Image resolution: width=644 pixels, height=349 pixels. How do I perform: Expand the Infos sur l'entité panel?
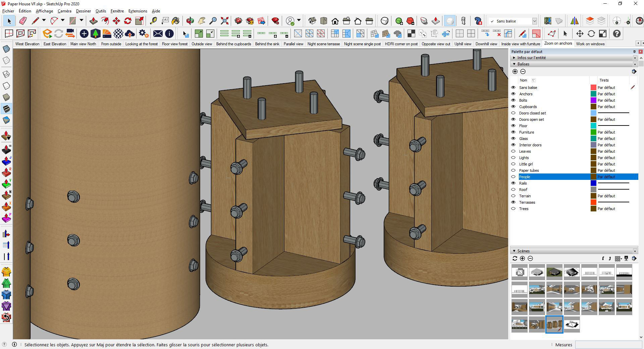tap(514, 58)
